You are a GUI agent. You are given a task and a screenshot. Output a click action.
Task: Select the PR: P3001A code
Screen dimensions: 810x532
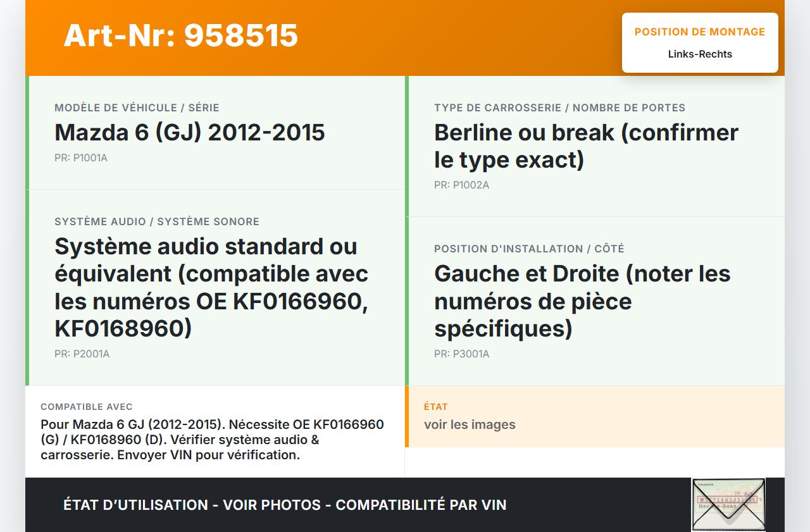coord(461,354)
